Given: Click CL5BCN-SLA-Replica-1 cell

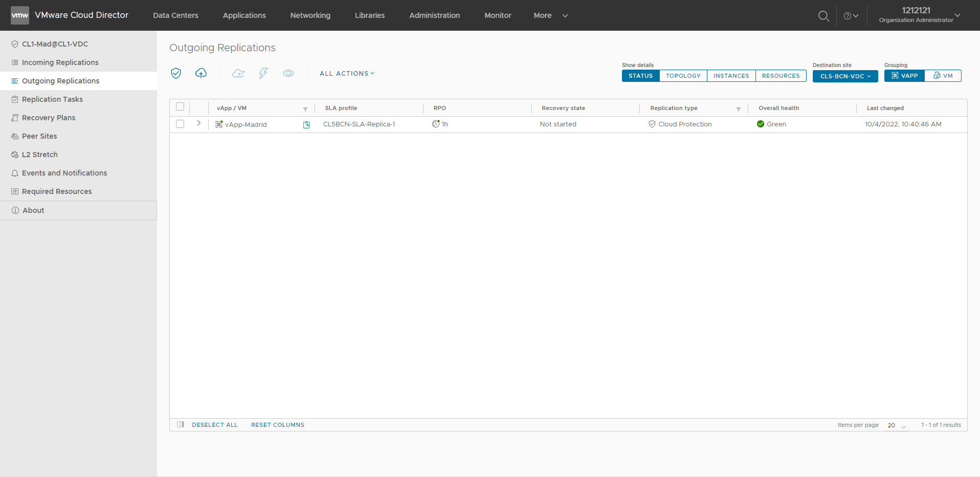Looking at the screenshot, I should pyautogui.click(x=359, y=124).
